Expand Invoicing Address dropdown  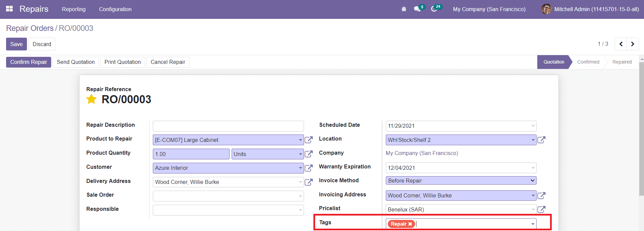click(x=533, y=195)
